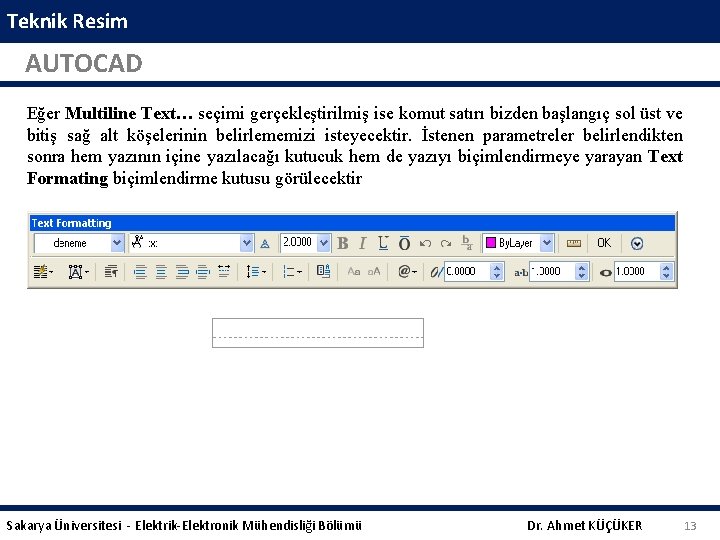Click the oblique angle 0/ icon

coord(437,272)
